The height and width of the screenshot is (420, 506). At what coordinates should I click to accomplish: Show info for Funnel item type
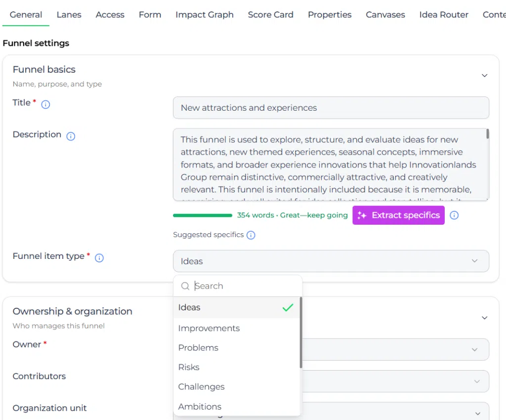[x=99, y=258]
